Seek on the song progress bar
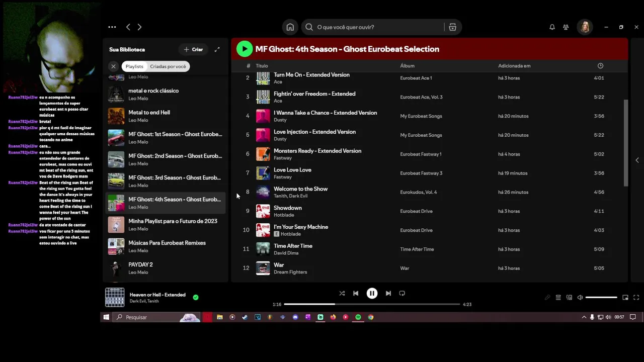This screenshot has width=644, height=362. (x=372, y=304)
